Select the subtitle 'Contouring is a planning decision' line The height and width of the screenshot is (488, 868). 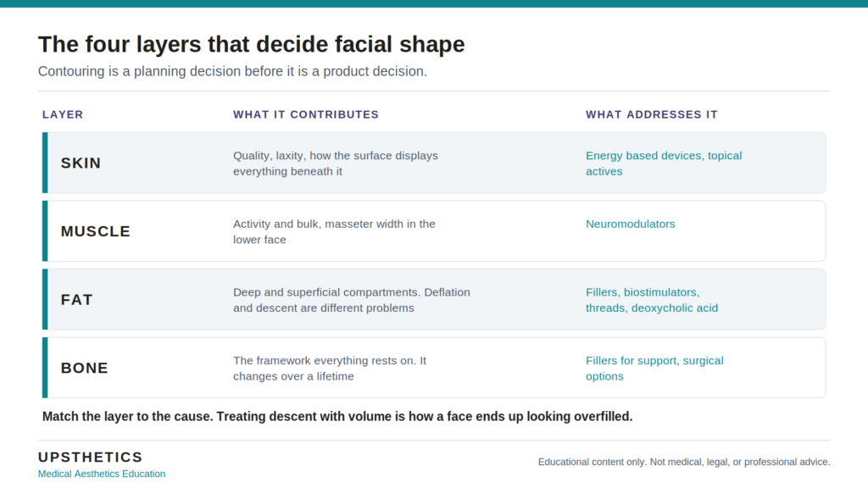(232, 71)
